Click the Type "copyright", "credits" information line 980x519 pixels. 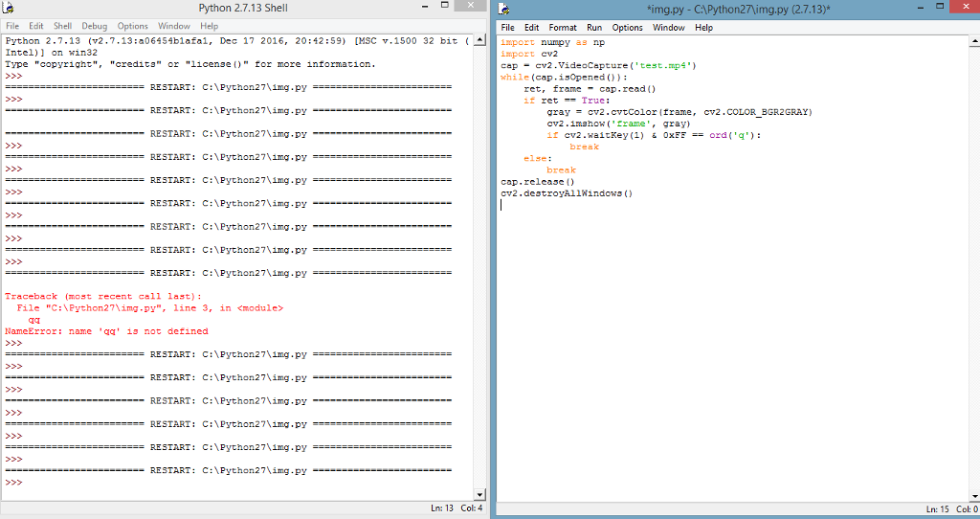point(190,64)
